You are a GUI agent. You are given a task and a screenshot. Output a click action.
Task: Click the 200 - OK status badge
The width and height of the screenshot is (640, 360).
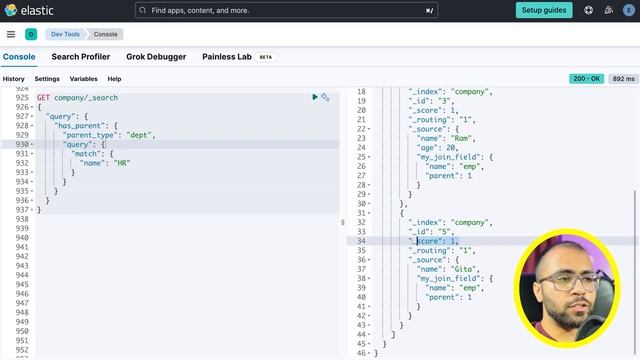point(587,79)
